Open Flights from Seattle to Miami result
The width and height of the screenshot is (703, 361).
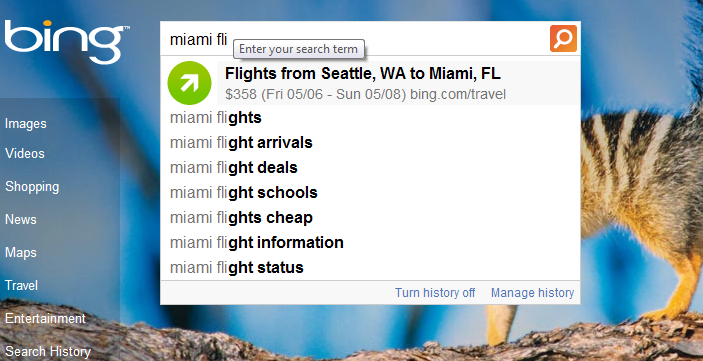[398, 83]
